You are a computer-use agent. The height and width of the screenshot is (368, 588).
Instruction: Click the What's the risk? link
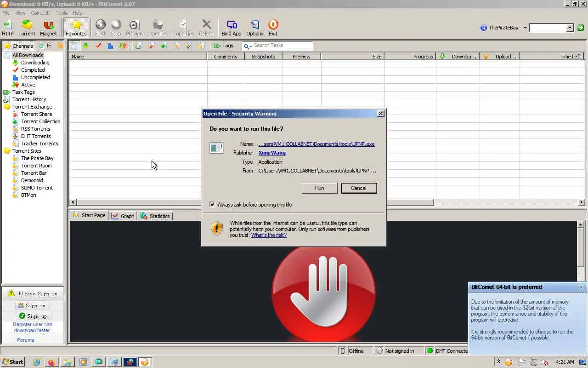(x=269, y=235)
